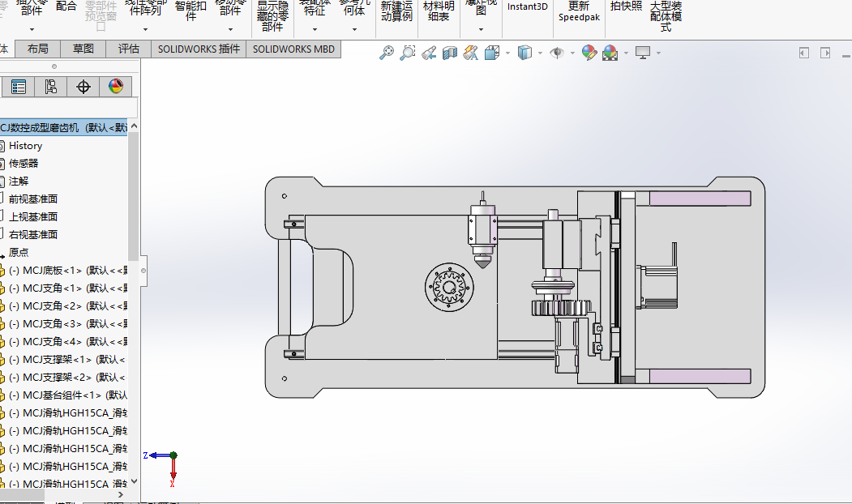Image resolution: width=852 pixels, height=504 pixels.
Task: Click feature tree scroll up arrow
Action: click(134, 126)
